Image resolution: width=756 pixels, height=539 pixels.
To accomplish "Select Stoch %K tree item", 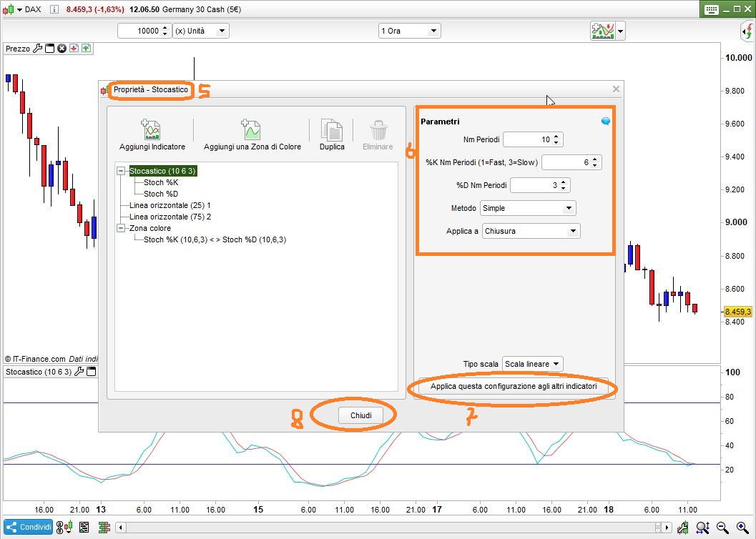I will 161,182.
